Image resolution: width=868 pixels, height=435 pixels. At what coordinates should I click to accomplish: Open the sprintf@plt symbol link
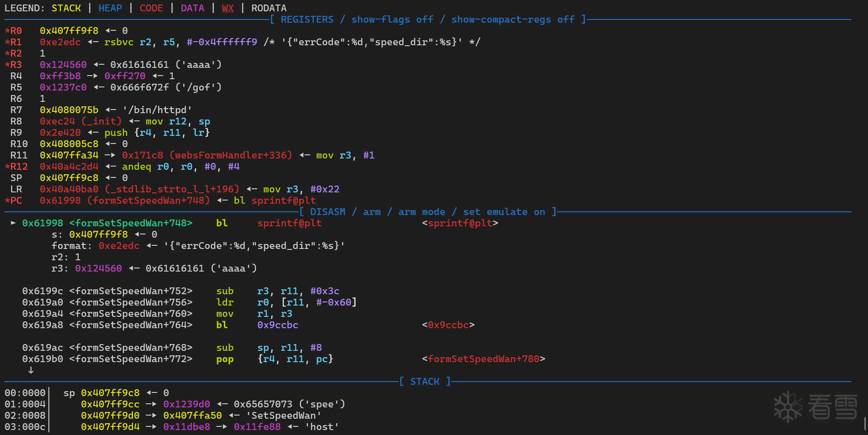(460, 223)
